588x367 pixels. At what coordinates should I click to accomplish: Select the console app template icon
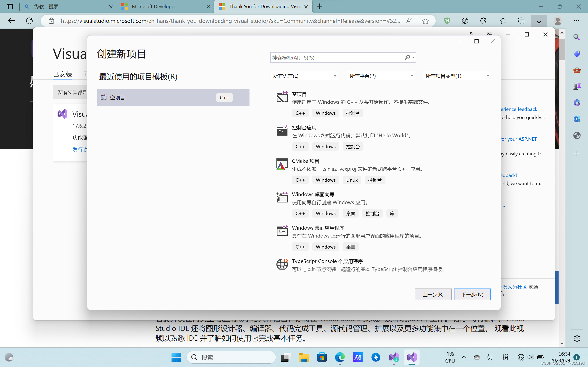pyautogui.click(x=282, y=131)
